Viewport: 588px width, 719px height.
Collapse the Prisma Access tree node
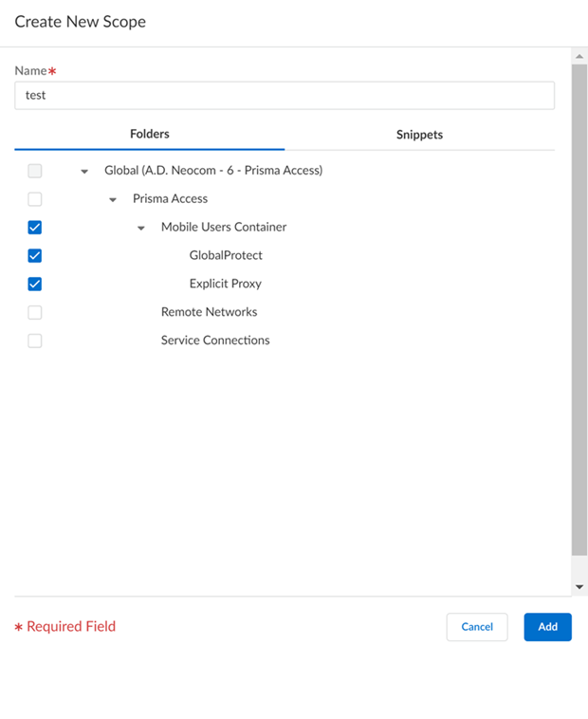113,200
